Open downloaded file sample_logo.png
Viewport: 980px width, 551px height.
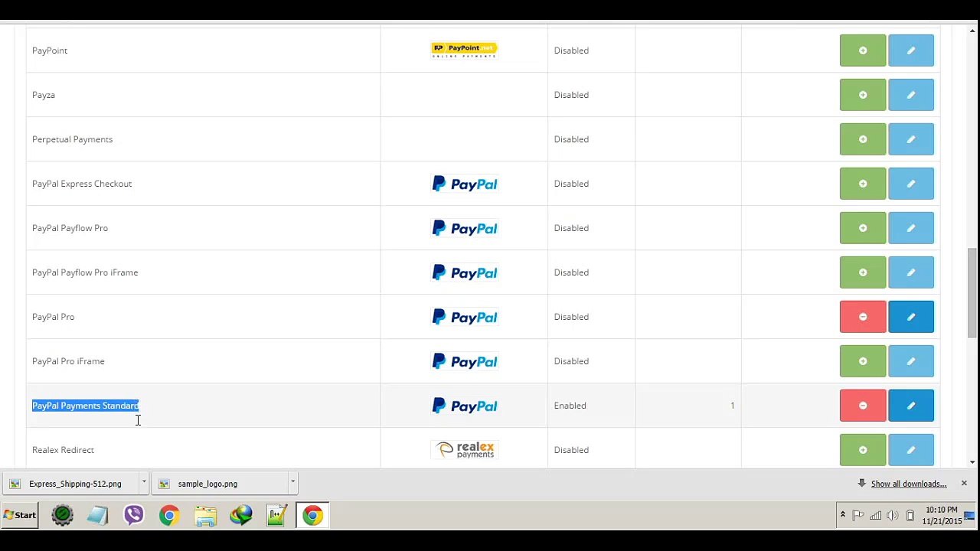[219, 484]
